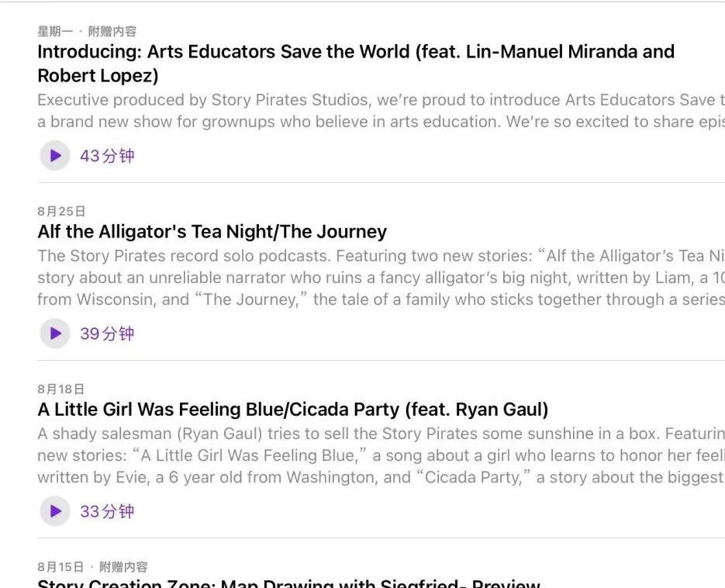
Task: Click the 星期一 date label
Action: [55, 32]
